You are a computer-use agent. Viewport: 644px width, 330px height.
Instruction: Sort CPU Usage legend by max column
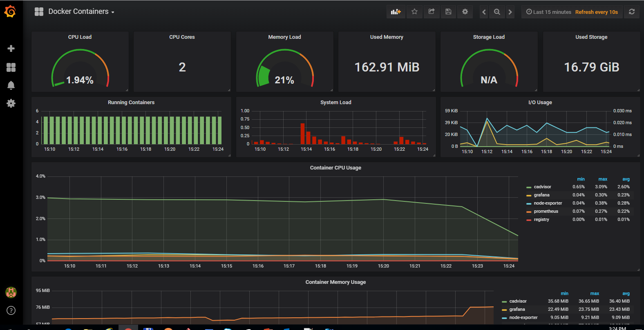point(603,179)
